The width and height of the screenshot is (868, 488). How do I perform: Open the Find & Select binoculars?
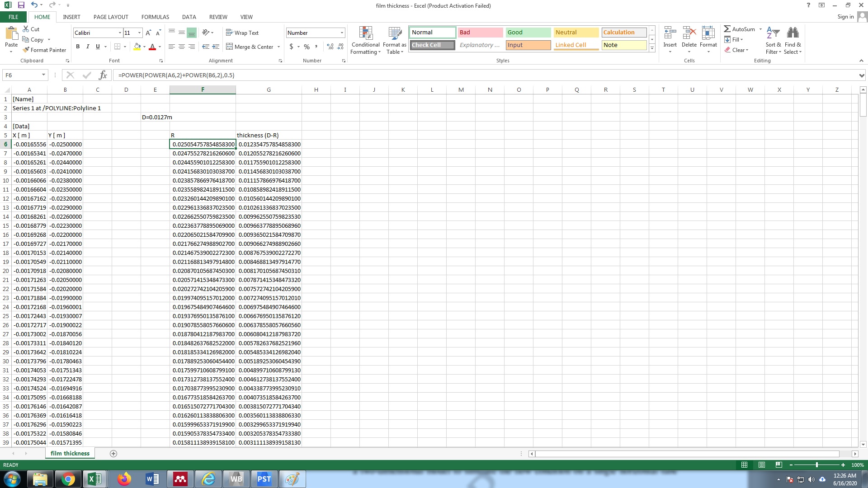tap(793, 33)
